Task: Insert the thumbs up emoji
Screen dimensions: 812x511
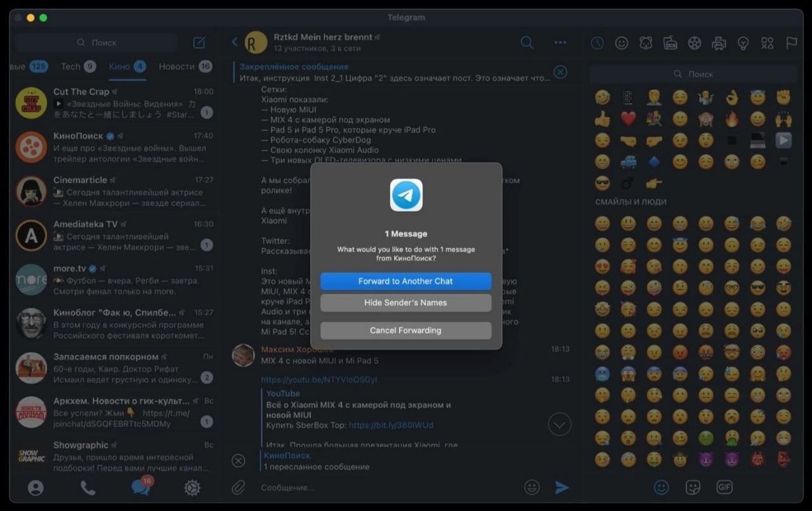Action: (602, 119)
